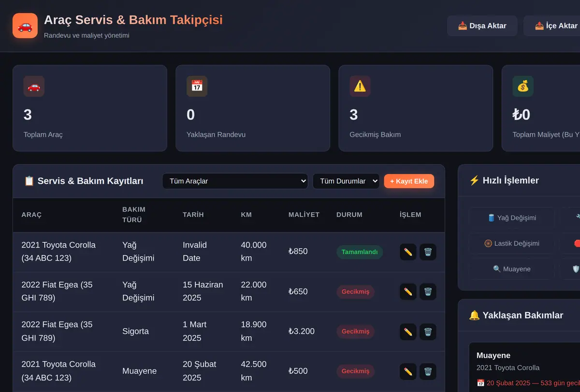Edit the Muayene record pencil icon
This screenshot has height=392, width=580.
(408, 371)
